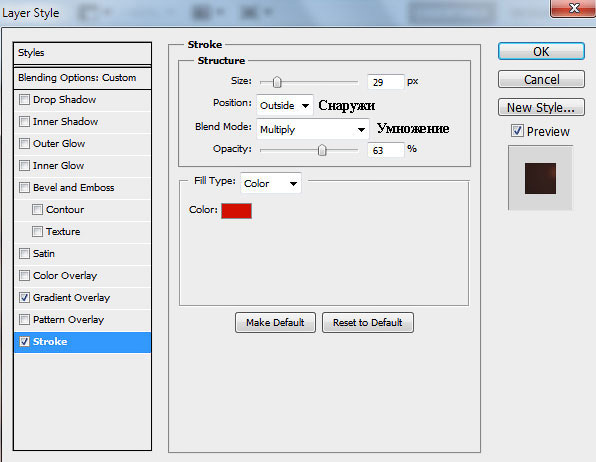Uncheck the Gradient Overlay checkbox
The width and height of the screenshot is (596, 462).
[x=24, y=297]
